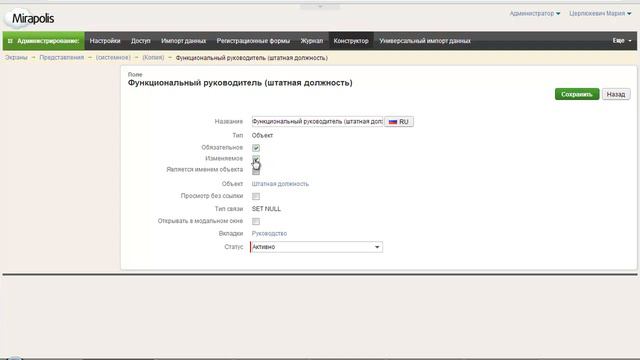Screen dimensions: 640x360
Task: Open the Штатная должность object link
Action: click(280, 184)
